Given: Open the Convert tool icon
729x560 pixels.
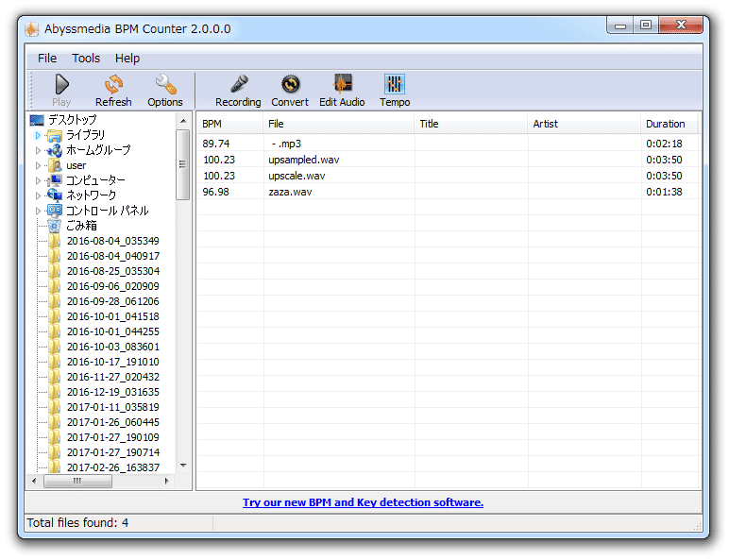Looking at the screenshot, I should click(x=291, y=84).
